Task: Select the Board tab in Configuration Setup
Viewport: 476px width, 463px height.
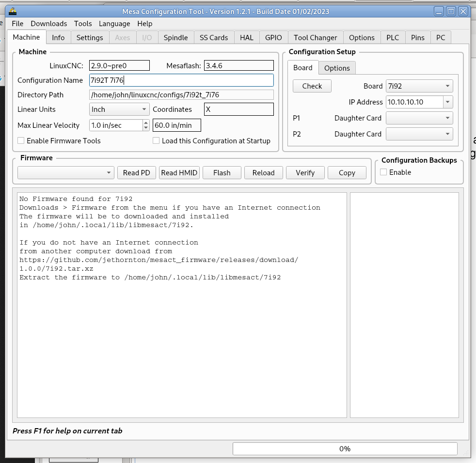Action: pos(303,68)
